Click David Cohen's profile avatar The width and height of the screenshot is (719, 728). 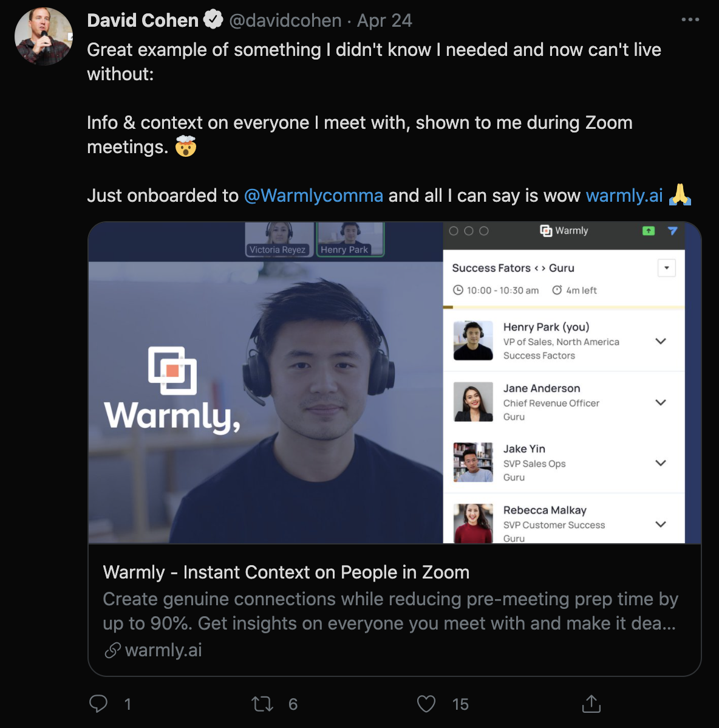pos(44,36)
